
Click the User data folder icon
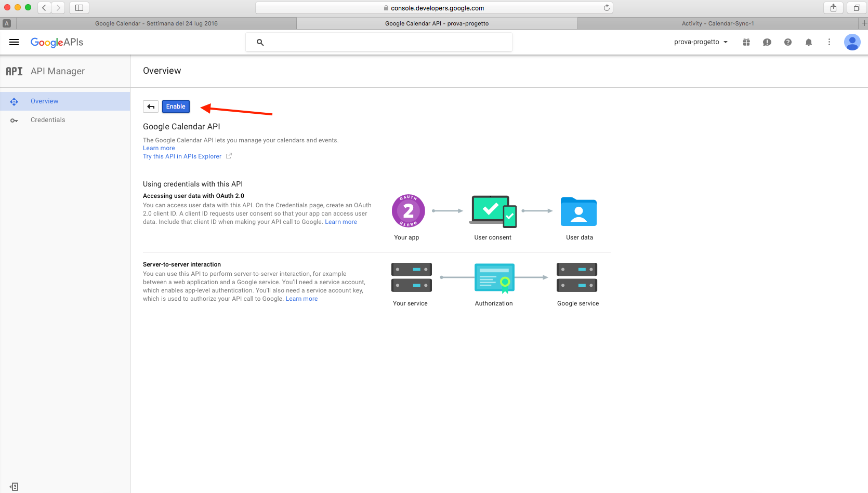tap(578, 211)
